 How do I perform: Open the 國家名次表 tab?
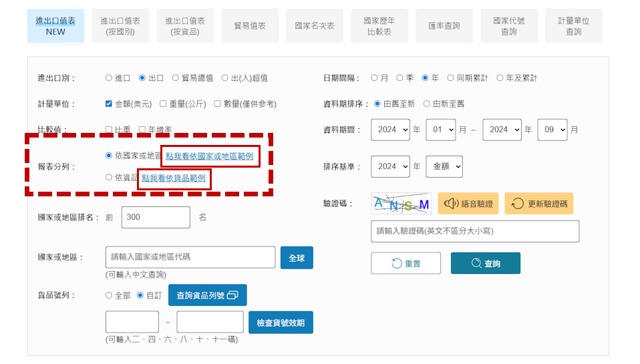click(315, 25)
